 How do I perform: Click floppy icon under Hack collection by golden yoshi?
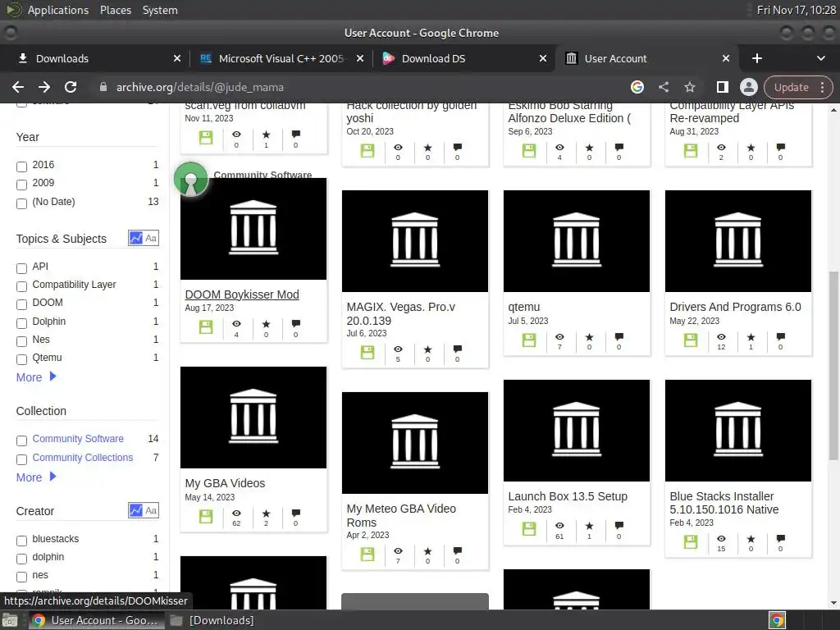[367, 151]
